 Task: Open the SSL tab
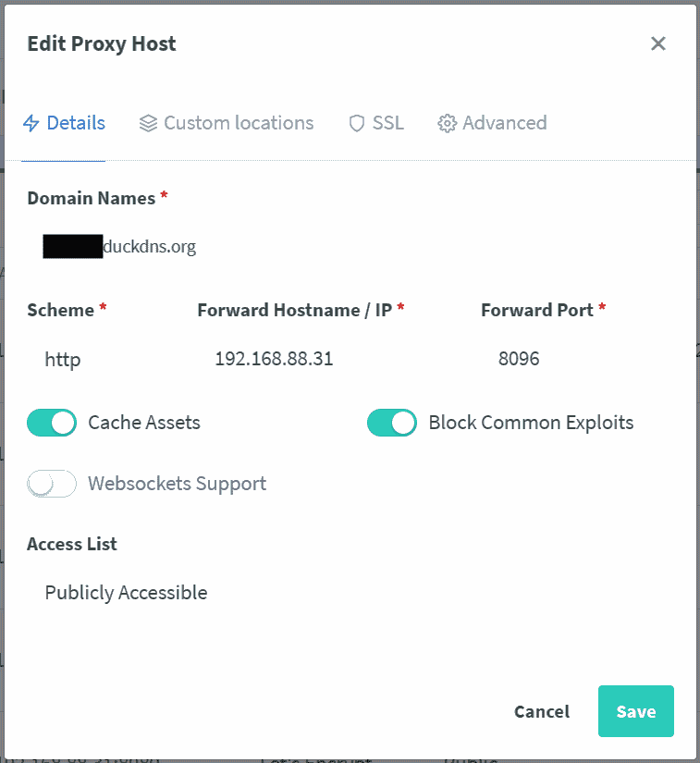387,123
